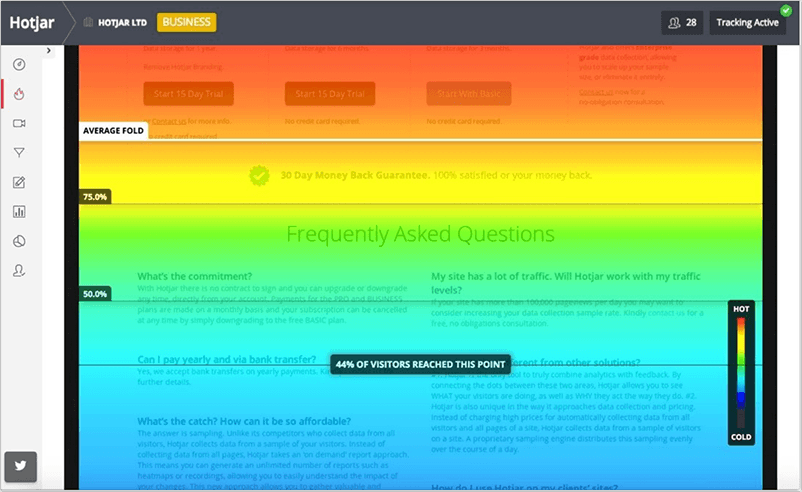Image resolution: width=802 pixels, height=492 pixels.
Task: Open the Polls bar chart icon
Action: tap(19, 212)
